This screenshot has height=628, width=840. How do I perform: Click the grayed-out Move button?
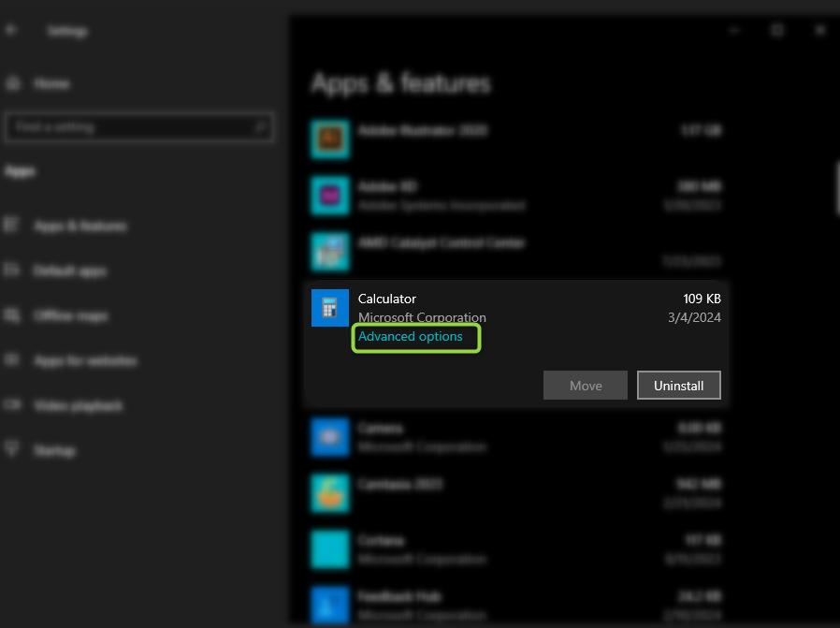coord(586,386)
